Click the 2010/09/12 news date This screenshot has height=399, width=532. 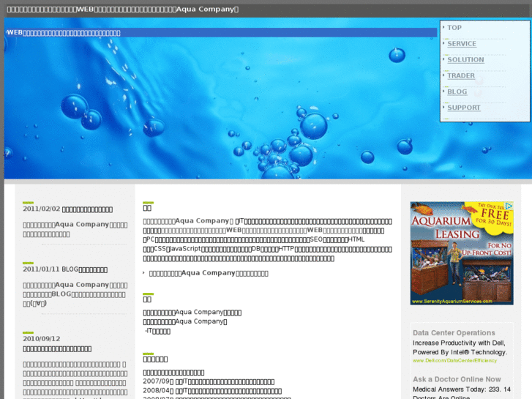pyautogui.click(x=42, y=339)
